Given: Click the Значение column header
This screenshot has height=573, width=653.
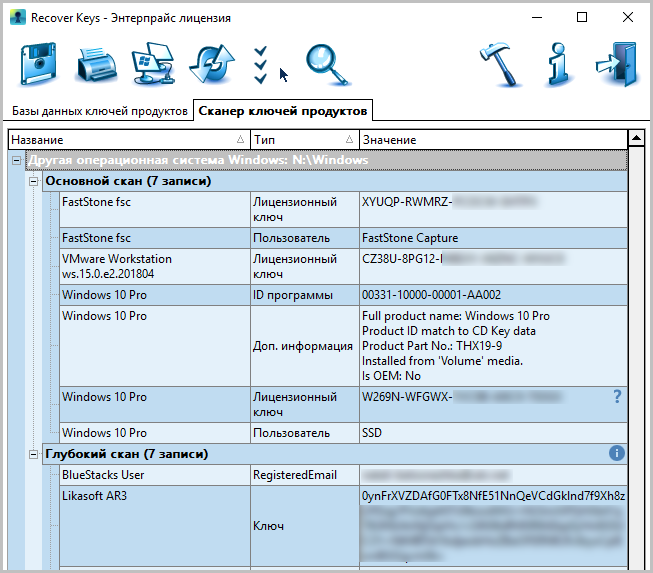Looking at the screenshot, I should (x=493, y=140).
